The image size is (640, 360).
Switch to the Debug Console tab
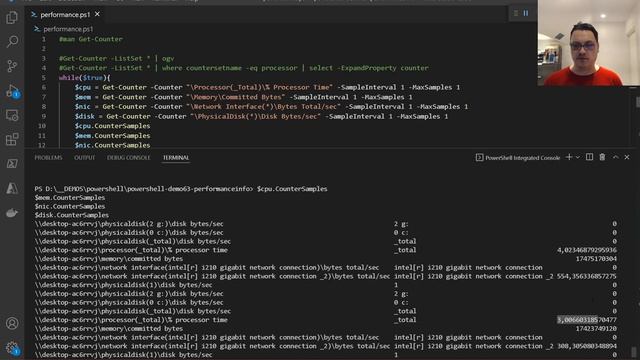coord(129,158)
